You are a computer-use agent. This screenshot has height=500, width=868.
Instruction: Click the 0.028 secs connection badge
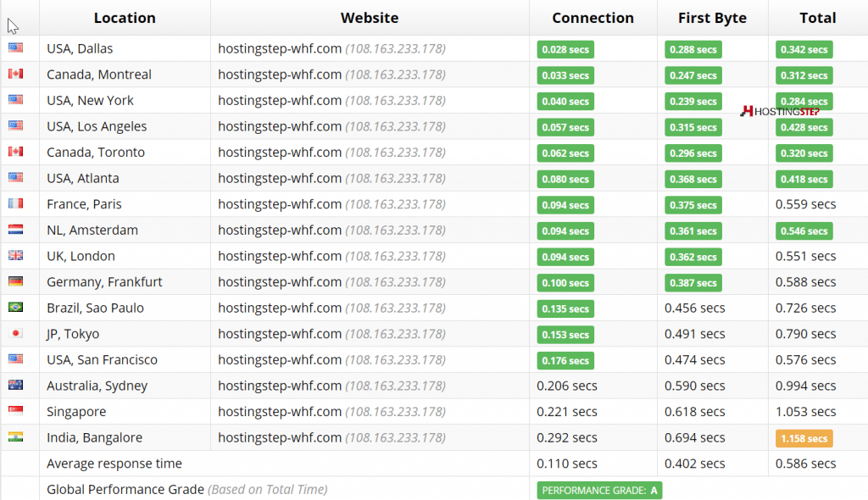565,49
